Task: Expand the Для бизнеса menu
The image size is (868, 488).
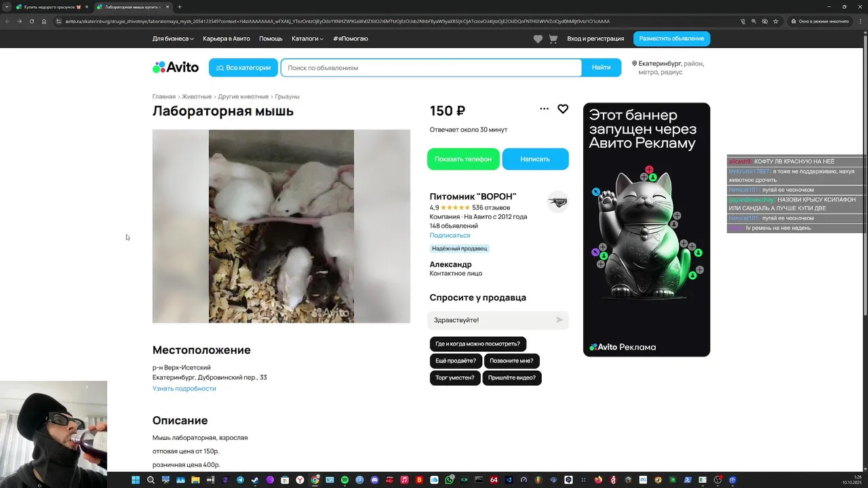Action: click(173, 39)
